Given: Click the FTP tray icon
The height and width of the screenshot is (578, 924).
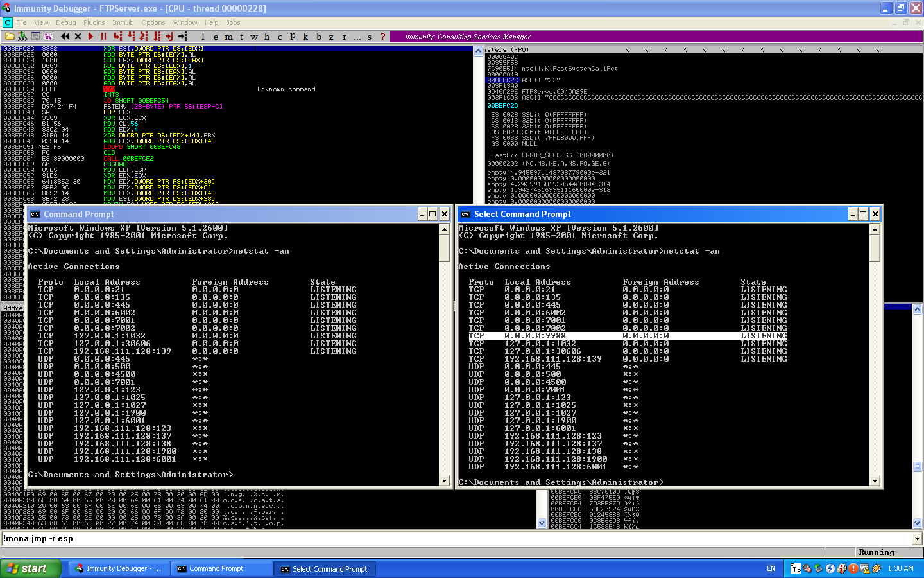Looking at the screenshot, I should point(796,568).
